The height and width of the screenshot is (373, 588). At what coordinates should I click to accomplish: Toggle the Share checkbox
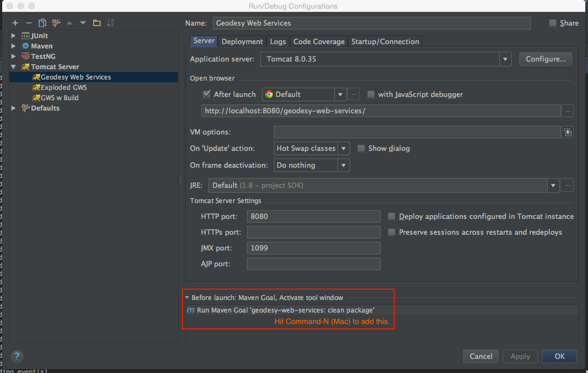pos(553,23)
